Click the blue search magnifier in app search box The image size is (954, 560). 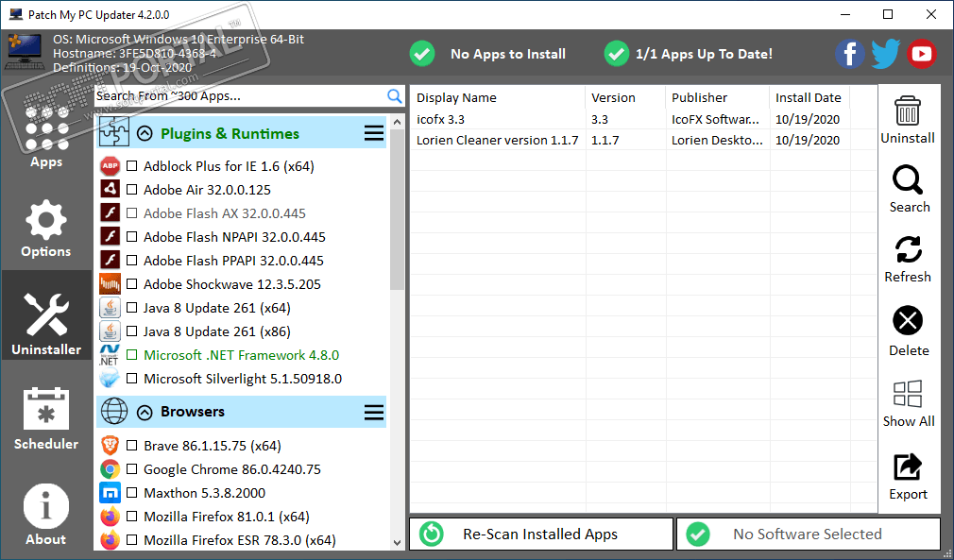pyautogui.click(x=394, y=96)
